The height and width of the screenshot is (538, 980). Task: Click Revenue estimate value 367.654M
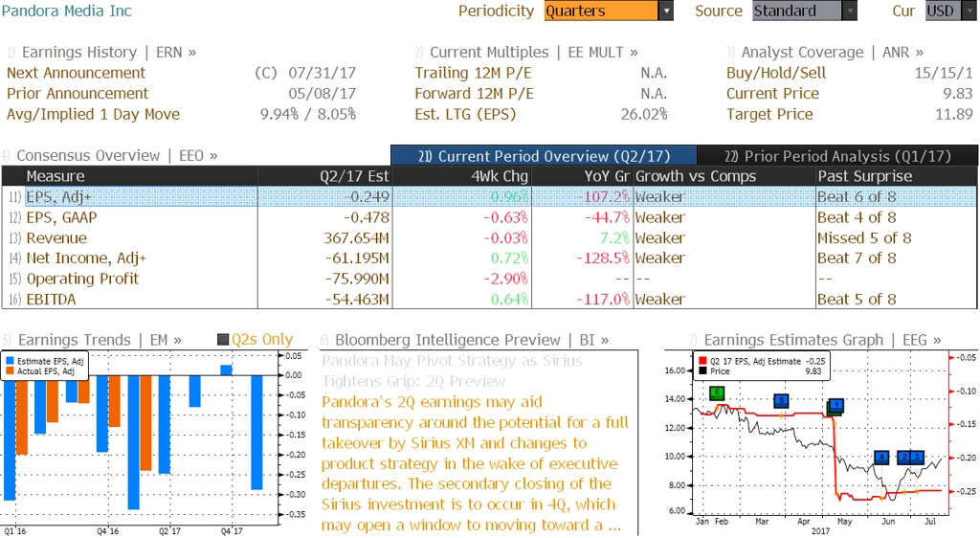[356, 237]
